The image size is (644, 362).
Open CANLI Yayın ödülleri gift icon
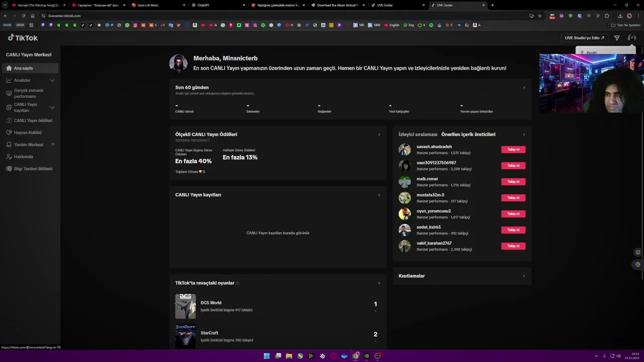(x=9, y=120)
